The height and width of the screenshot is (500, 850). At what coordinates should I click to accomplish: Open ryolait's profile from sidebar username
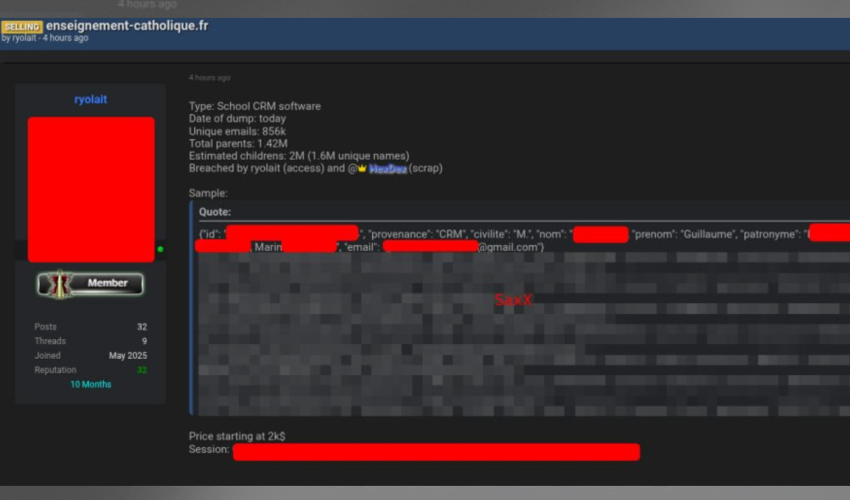point(90,99)
